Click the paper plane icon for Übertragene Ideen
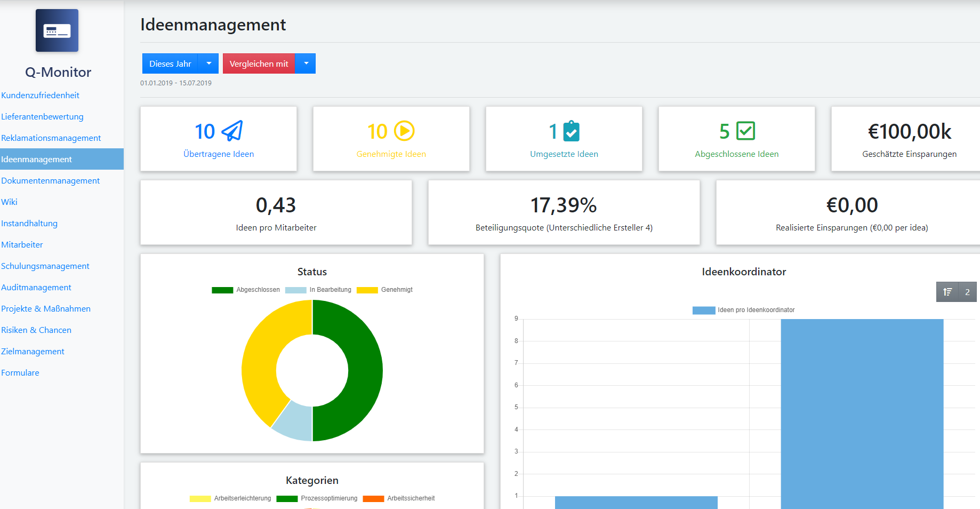This screenshot has height=509, width=980. click(232, 131)
